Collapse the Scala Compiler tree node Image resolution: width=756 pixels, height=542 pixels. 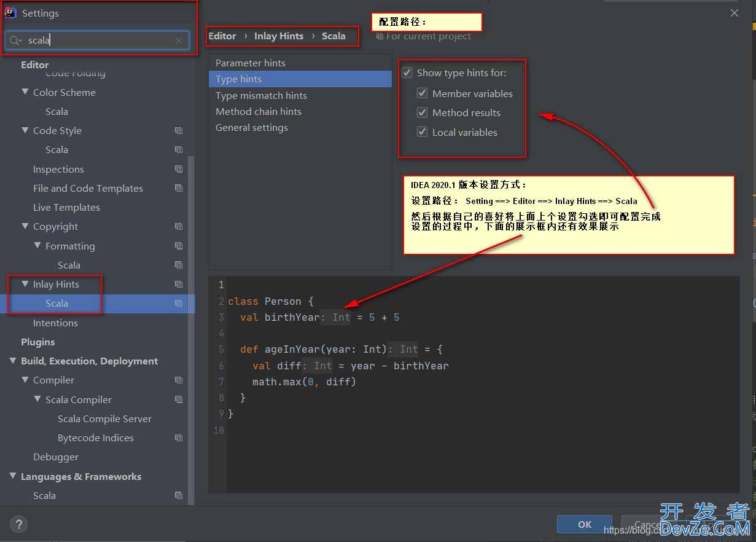point(37,399)
